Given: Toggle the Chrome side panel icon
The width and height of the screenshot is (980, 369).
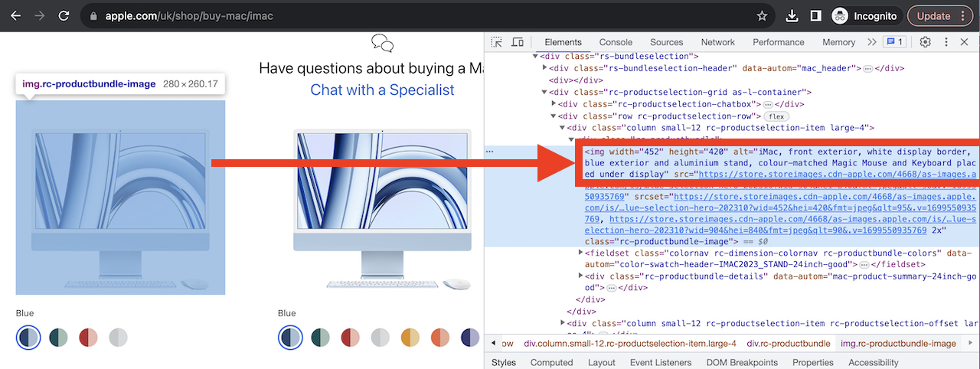Looking at the screenshot, I should point(816,15).
